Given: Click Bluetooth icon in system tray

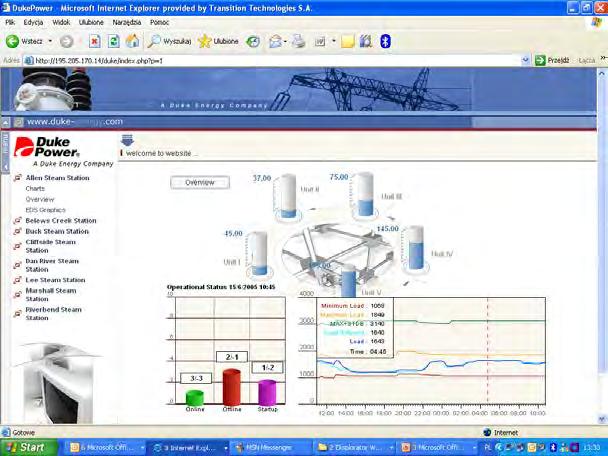Looking at the screenshot, I should (554, 447).
